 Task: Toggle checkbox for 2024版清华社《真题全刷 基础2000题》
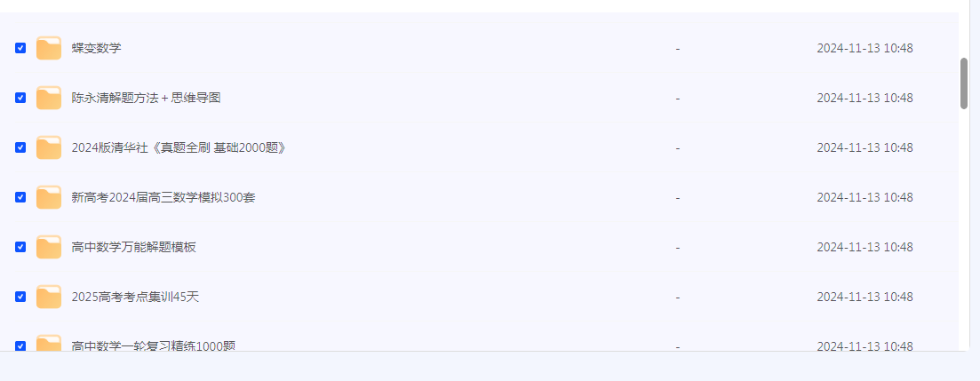[x=20, y=147]
